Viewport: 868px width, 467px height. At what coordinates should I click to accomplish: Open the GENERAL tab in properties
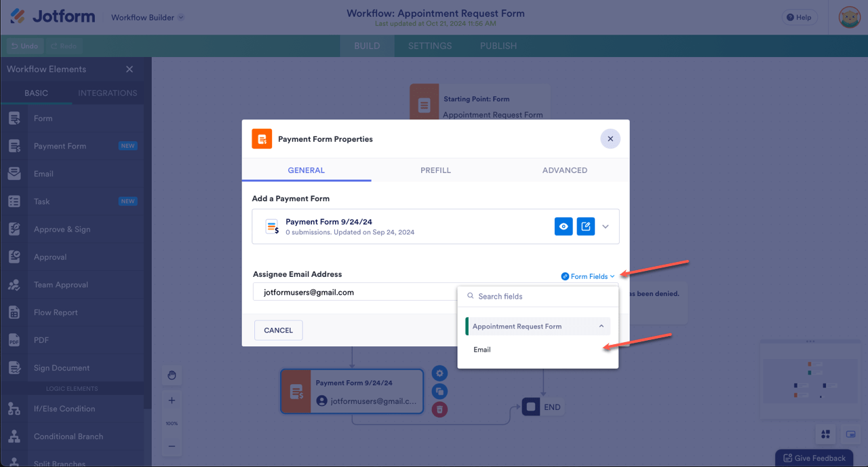tap(307, 170)
